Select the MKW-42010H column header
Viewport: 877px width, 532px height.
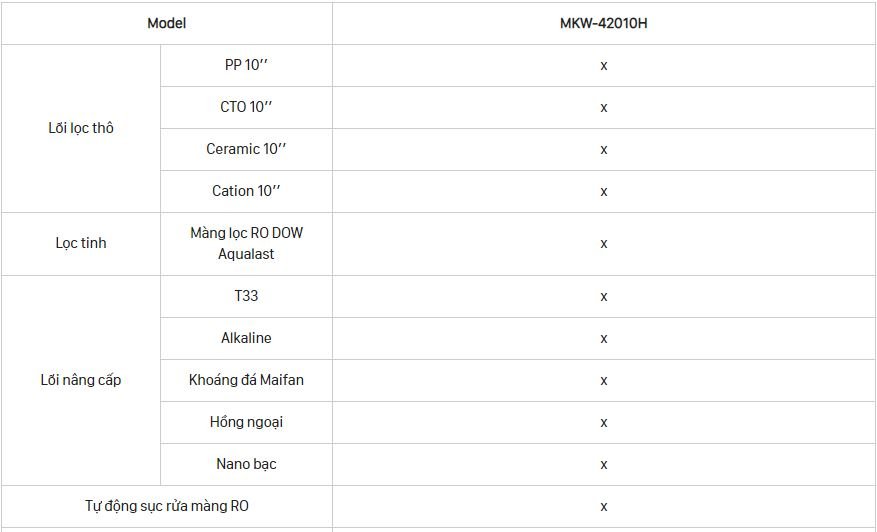coord(603,23)
